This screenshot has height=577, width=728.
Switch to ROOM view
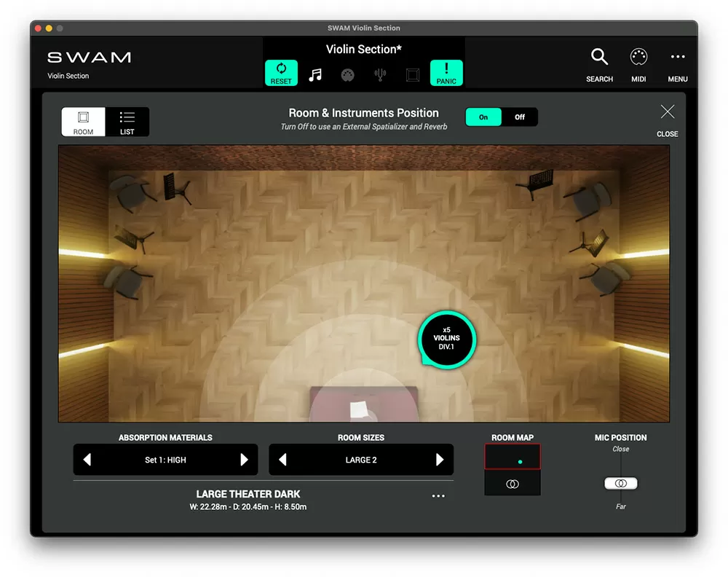click(82, 121)
